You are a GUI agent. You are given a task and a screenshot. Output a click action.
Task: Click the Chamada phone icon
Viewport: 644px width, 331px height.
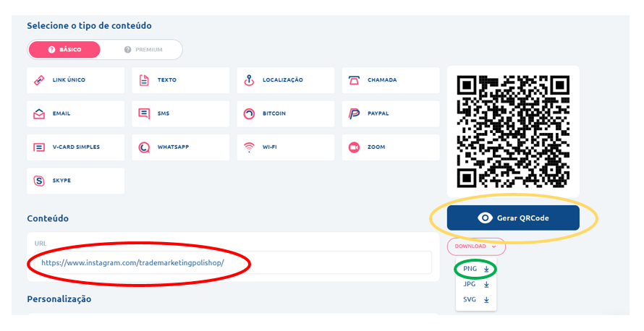tap(354, 80)
